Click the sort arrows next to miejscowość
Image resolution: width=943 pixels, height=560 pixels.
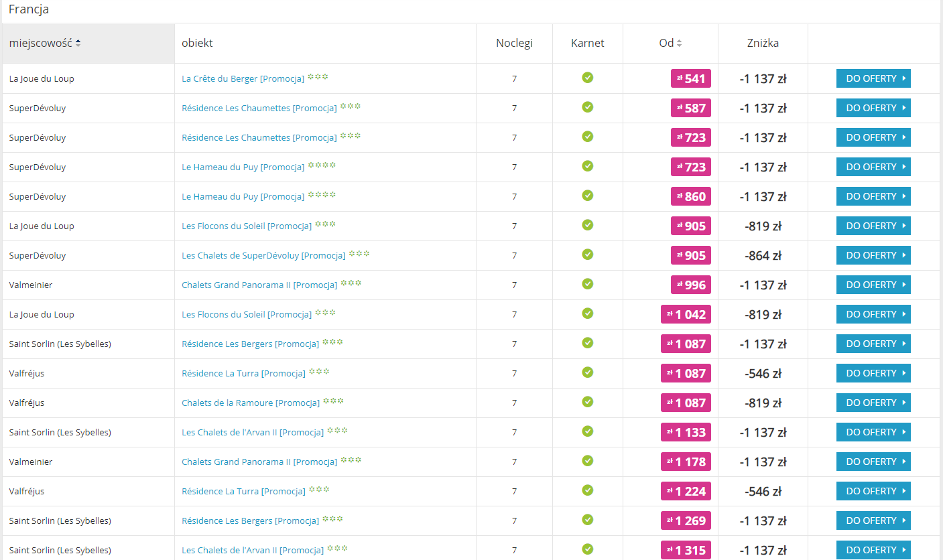[x=78, y=44]
